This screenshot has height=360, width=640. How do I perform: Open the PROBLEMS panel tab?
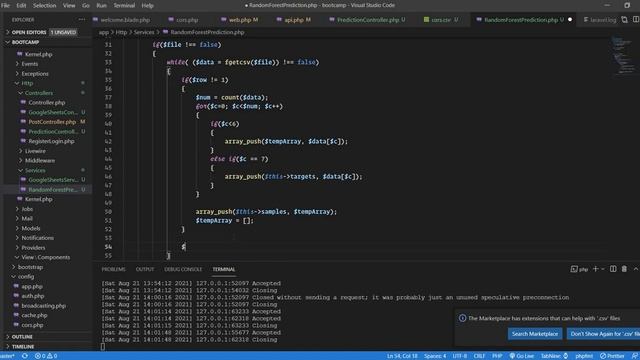(113, 269)
